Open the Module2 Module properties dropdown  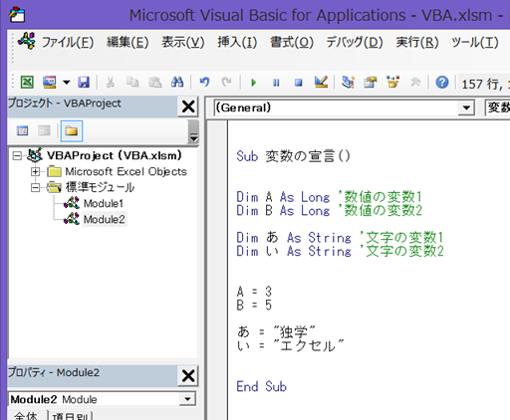coord(187,399)
